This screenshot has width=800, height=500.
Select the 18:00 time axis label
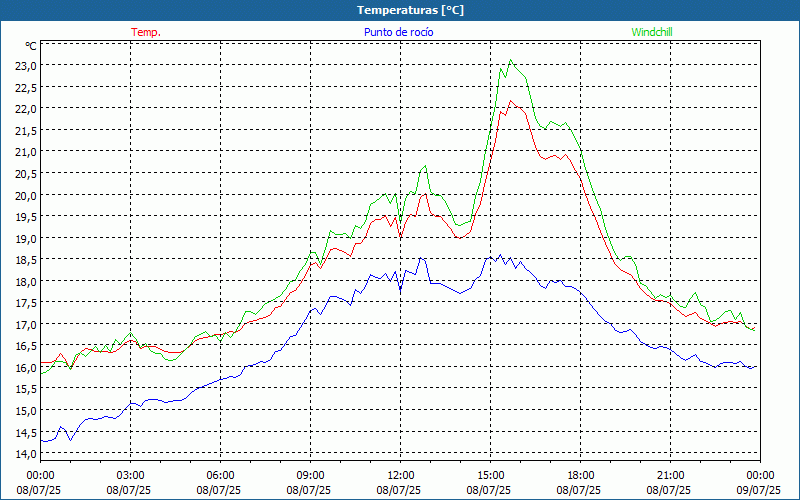[x=580, y=475]
